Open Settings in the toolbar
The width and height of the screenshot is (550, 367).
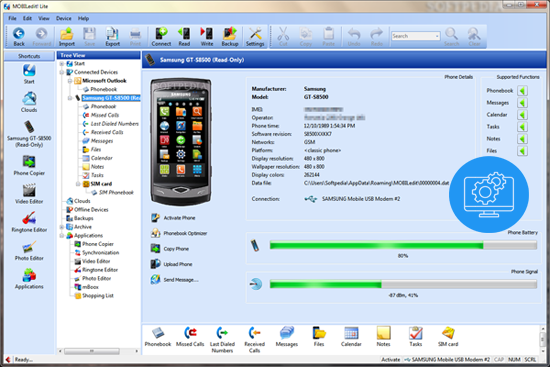(255, 37)
